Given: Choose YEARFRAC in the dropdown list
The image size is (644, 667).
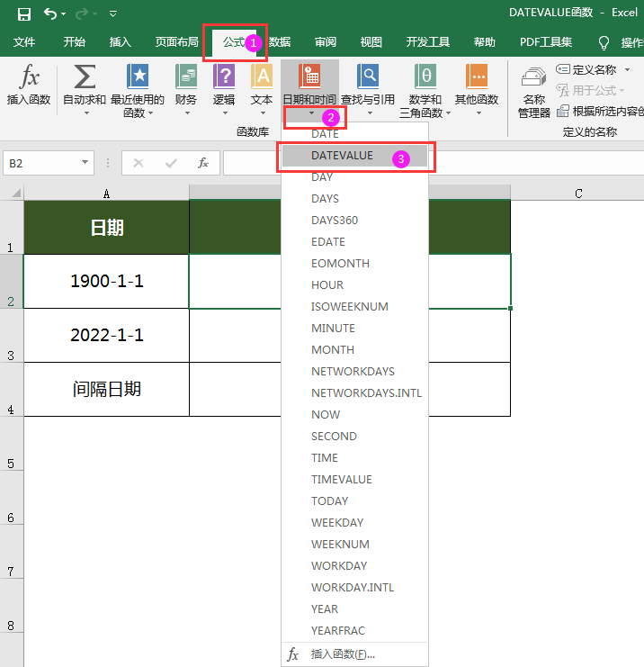Looking at the screenshot, I should tap(355, 630).
